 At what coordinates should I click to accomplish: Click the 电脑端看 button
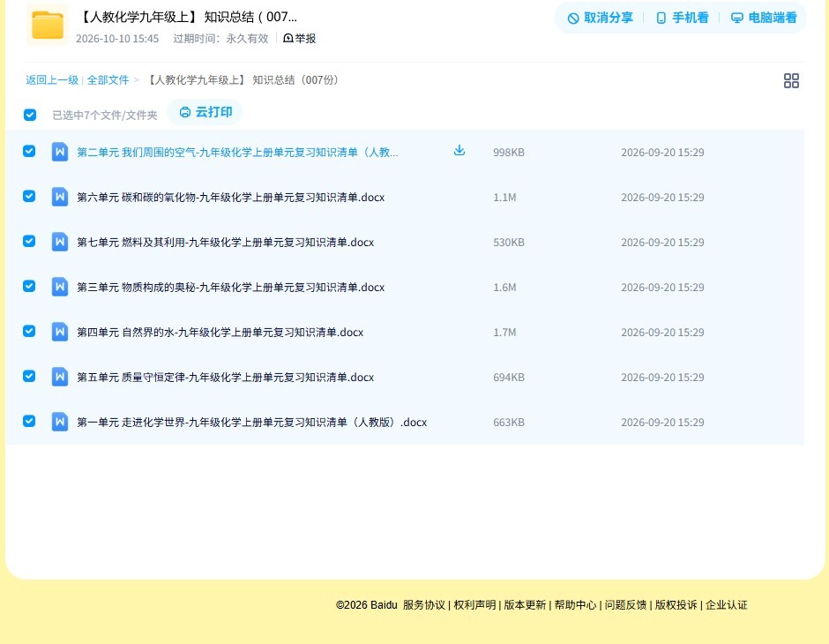(x=764, y=18)
